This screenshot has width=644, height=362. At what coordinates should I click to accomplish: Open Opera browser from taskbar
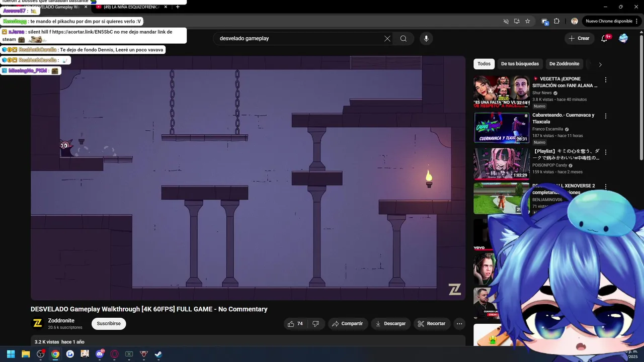point(114,354)
